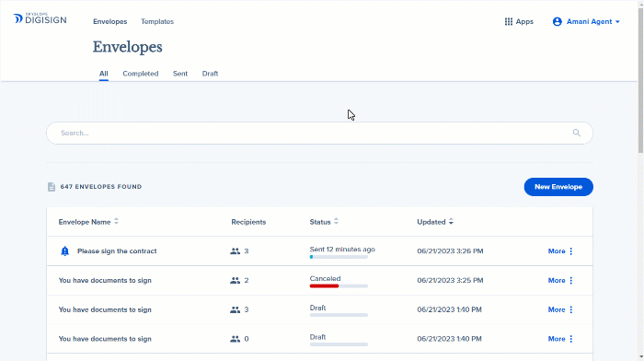Switch to the Draft tab
This screenshot has width=644, height=361.
pyautogui.click(x=210, y=74)
